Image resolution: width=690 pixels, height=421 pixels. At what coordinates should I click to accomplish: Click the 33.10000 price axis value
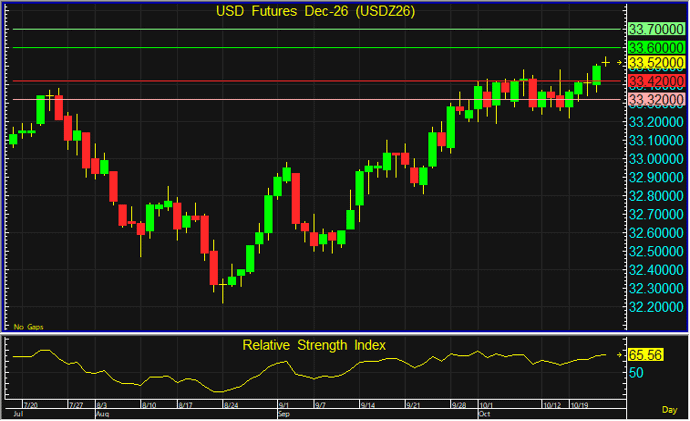click(x=656, y=140)
